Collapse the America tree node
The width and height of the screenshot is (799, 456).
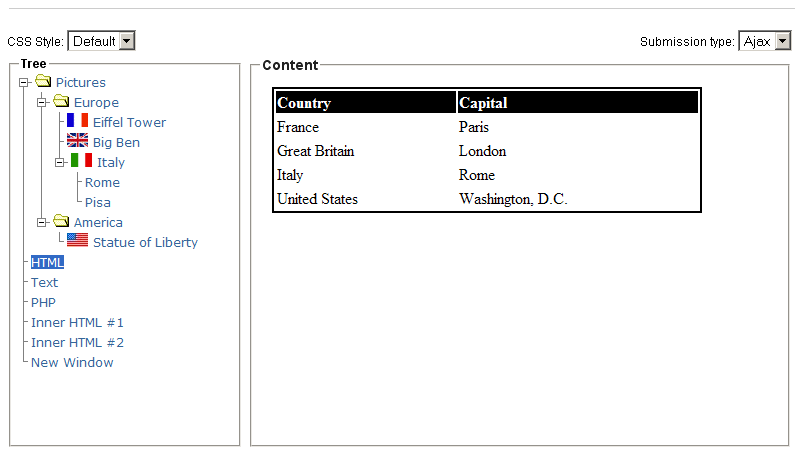click(42, 223)
